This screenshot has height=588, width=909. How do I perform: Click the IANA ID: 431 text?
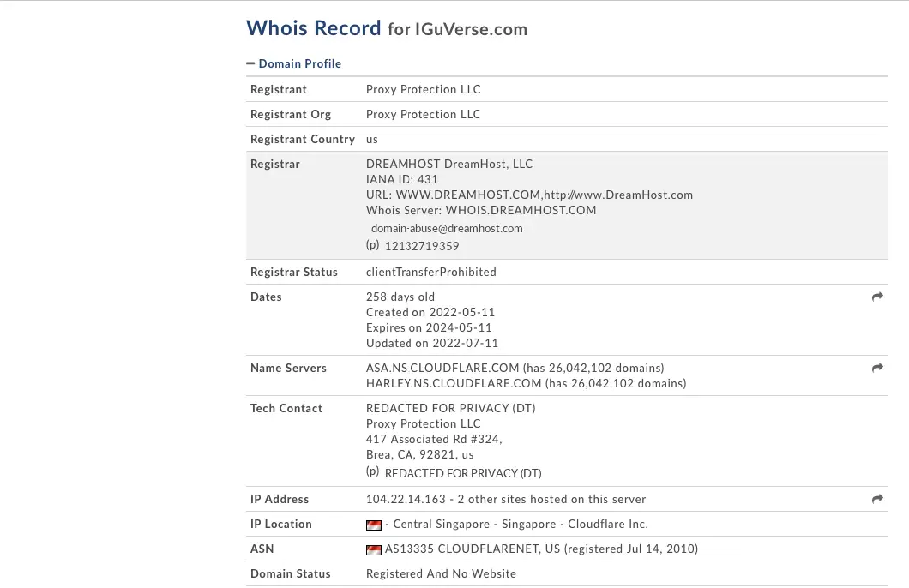point(401,180)
